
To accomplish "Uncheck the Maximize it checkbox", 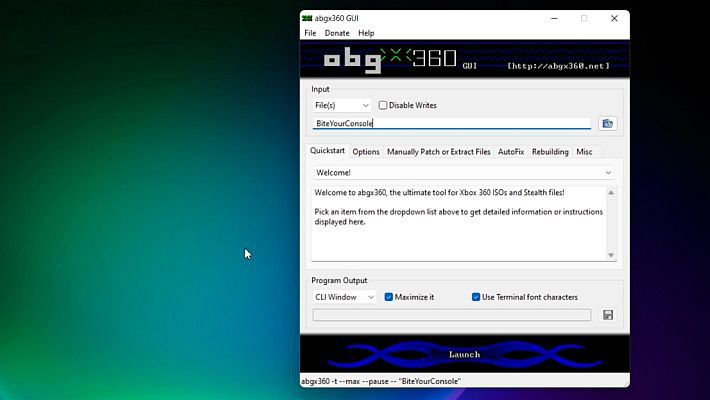I will point(389,297).
